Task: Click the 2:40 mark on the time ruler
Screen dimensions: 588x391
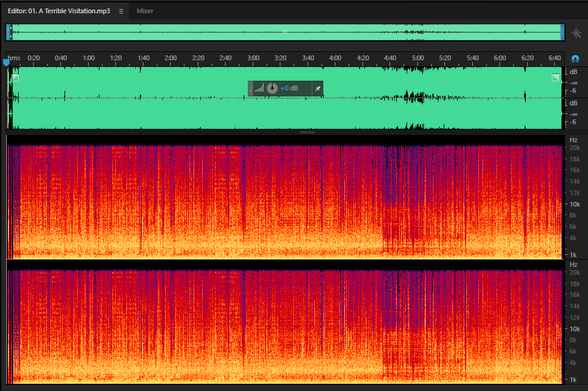Action: pos(226,58)
